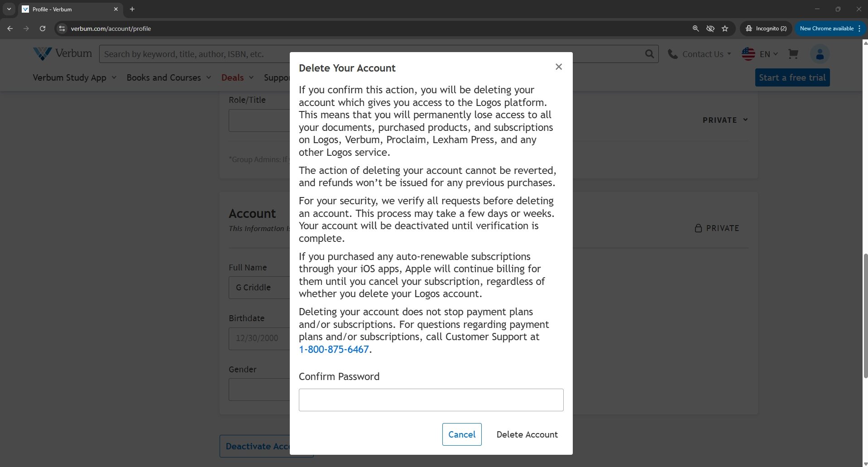The image size is (868, 467).
Task: Click the page vertical scrollbar thumb
Action: (x=865, y=316)
